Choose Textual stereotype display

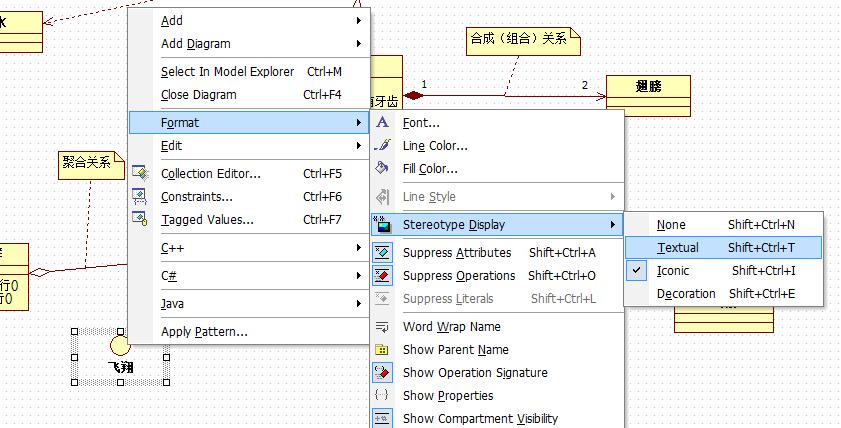[x=724, y=247]
